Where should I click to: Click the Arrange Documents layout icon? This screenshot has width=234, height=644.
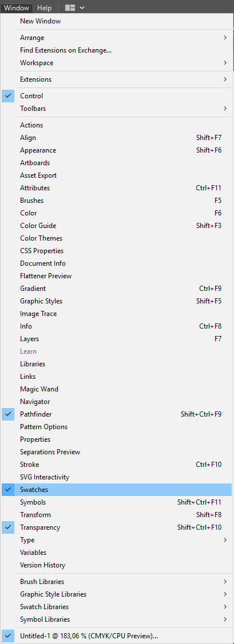70,8
